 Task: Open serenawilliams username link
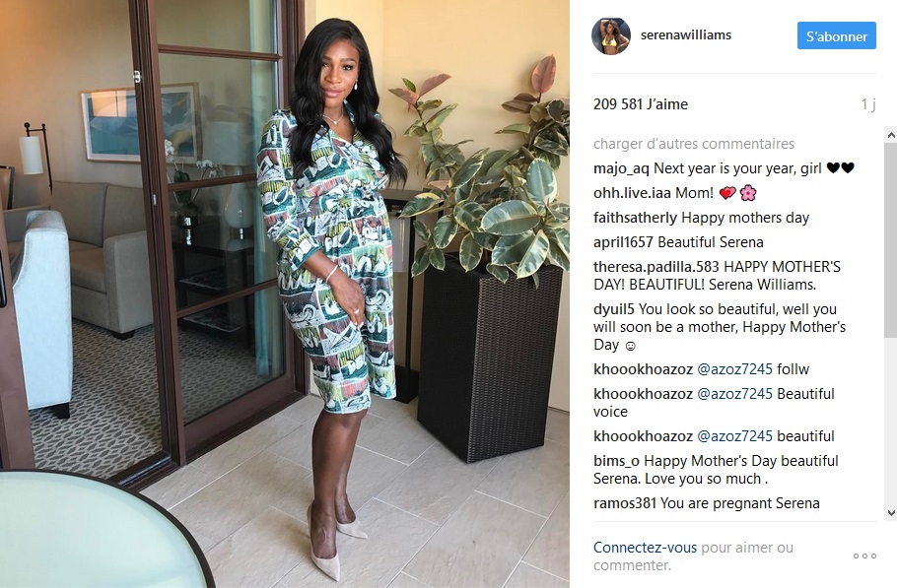(686, 34)
